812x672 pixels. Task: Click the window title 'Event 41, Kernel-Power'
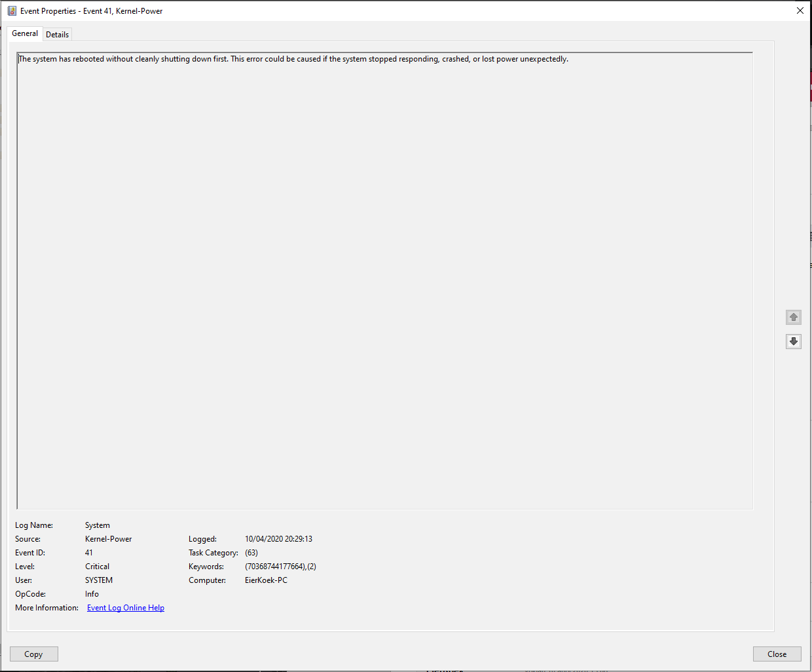(122, 11)
